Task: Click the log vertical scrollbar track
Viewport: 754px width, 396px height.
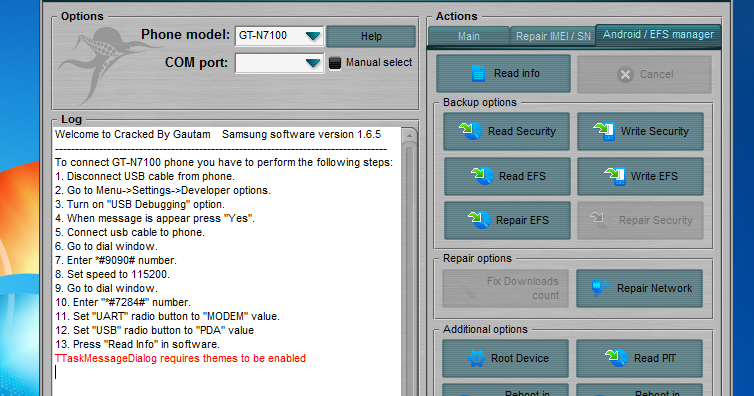Action: [409, 269]
